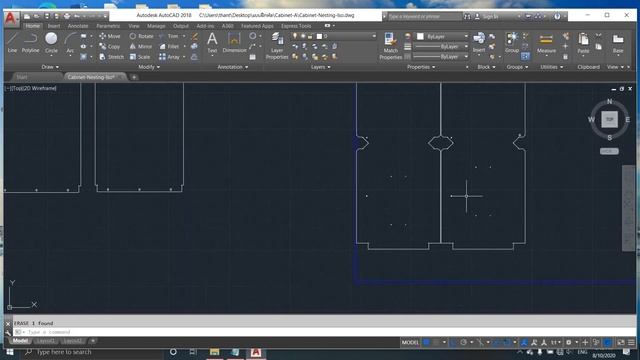Click the object color white swatch

420,36
